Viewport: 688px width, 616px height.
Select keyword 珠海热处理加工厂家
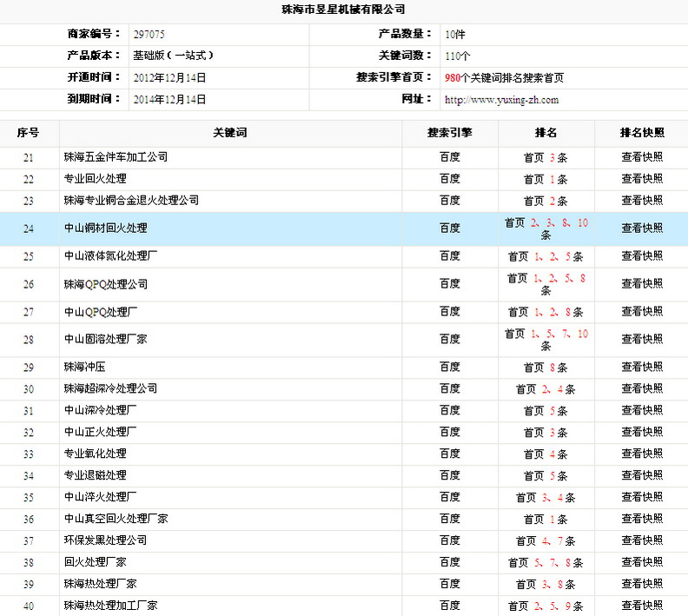click(110, 606)
